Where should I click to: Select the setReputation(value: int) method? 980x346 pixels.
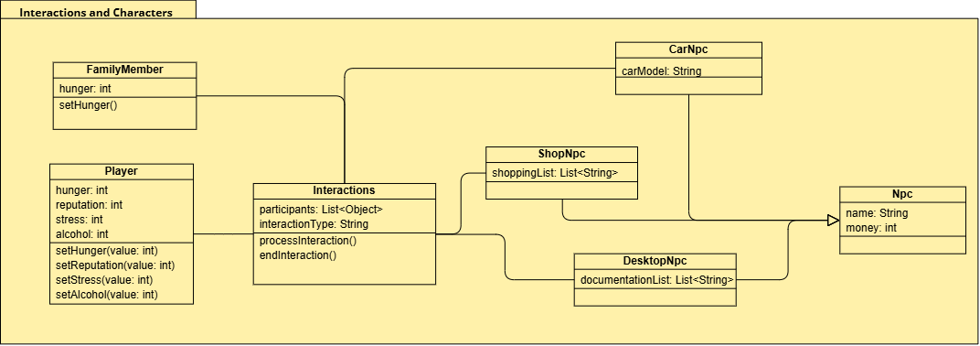pyautogui.click(x=115, y=265)
